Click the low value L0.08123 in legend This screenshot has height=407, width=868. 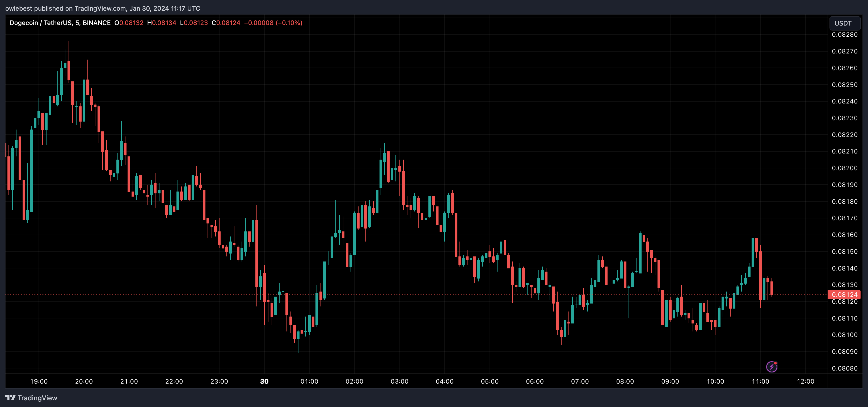coord(194,23)
